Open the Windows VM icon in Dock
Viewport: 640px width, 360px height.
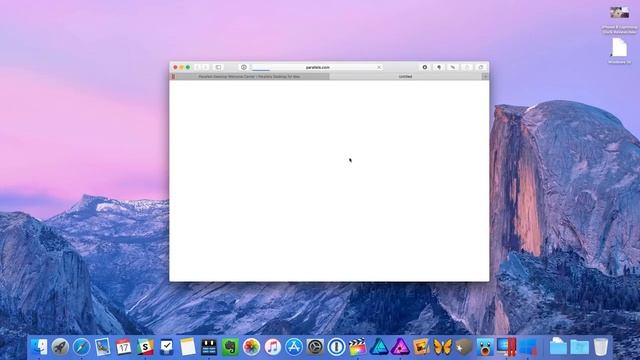(528, 347)
